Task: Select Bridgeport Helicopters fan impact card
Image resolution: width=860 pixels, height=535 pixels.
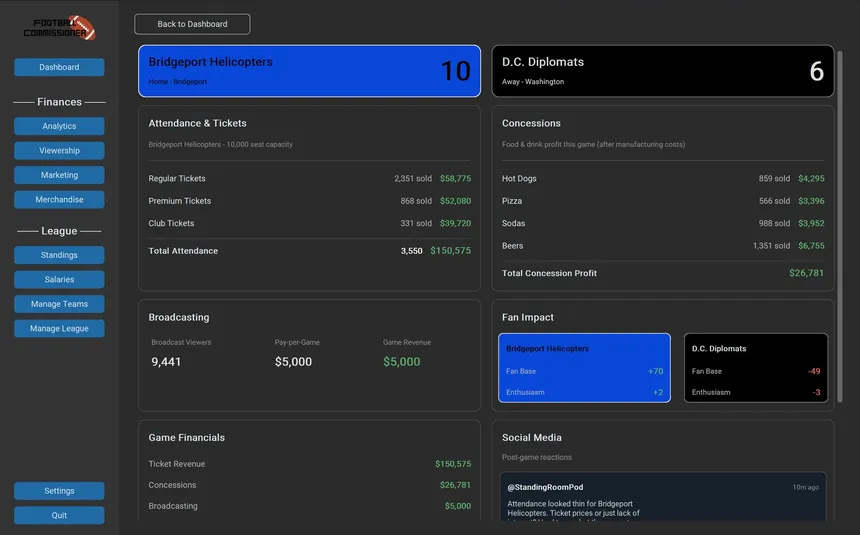Action: [x=584, y=368]
